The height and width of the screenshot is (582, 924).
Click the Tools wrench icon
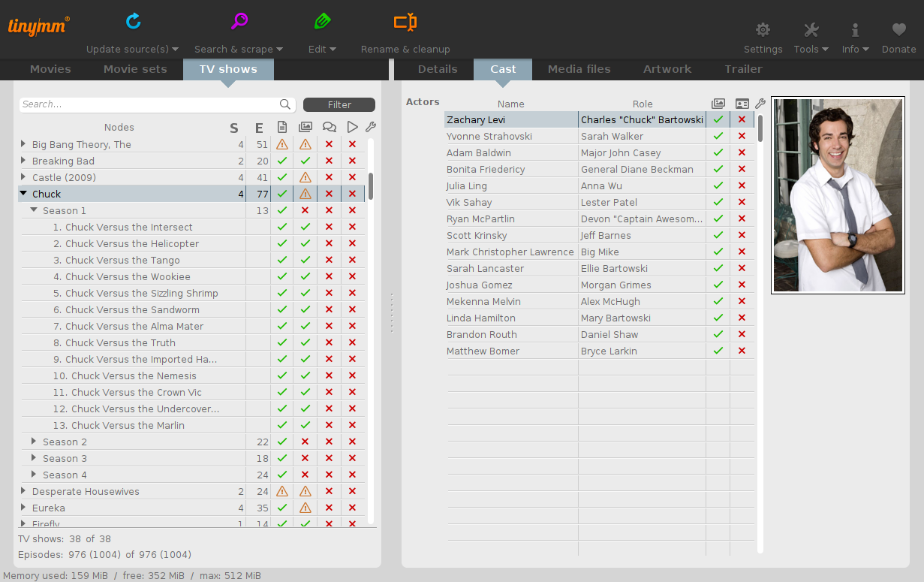pyautogui.click(x=811, y=30)
